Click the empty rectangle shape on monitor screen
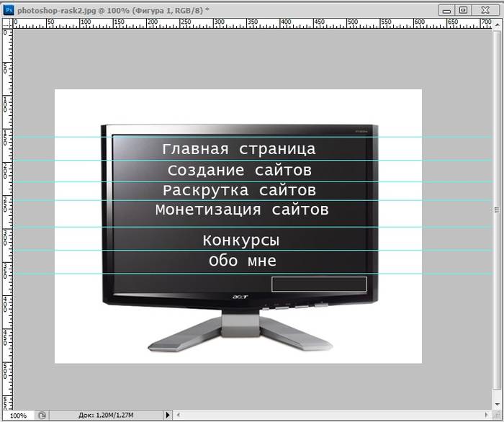 [319, 284]
